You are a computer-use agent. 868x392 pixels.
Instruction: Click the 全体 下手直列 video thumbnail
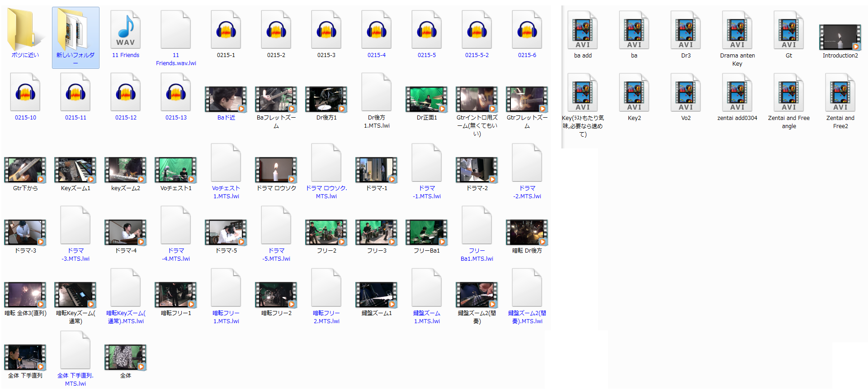point(25,357)
